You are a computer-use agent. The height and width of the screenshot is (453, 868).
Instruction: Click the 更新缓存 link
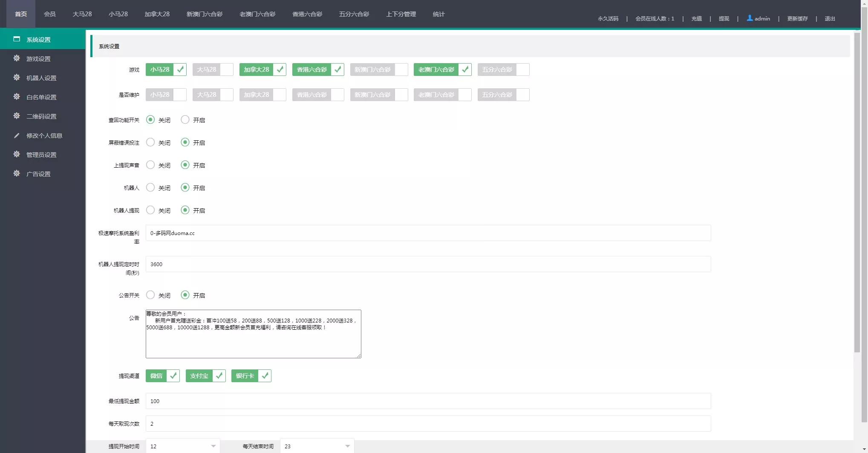click(797, 19)
